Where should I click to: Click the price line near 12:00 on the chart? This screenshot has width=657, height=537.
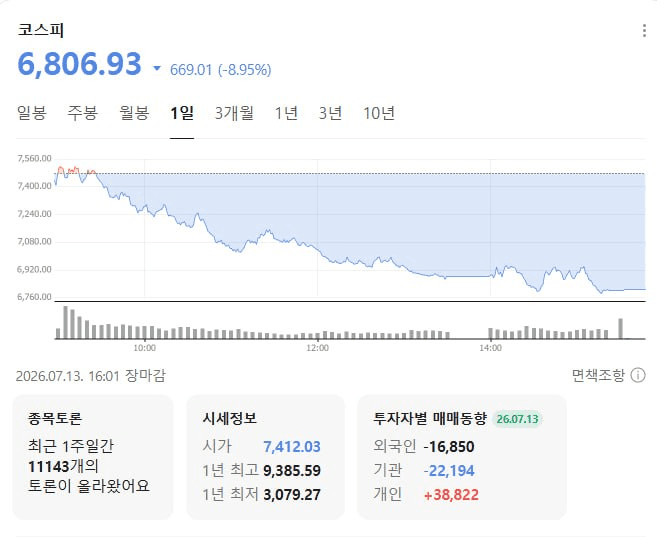(318, 249)
